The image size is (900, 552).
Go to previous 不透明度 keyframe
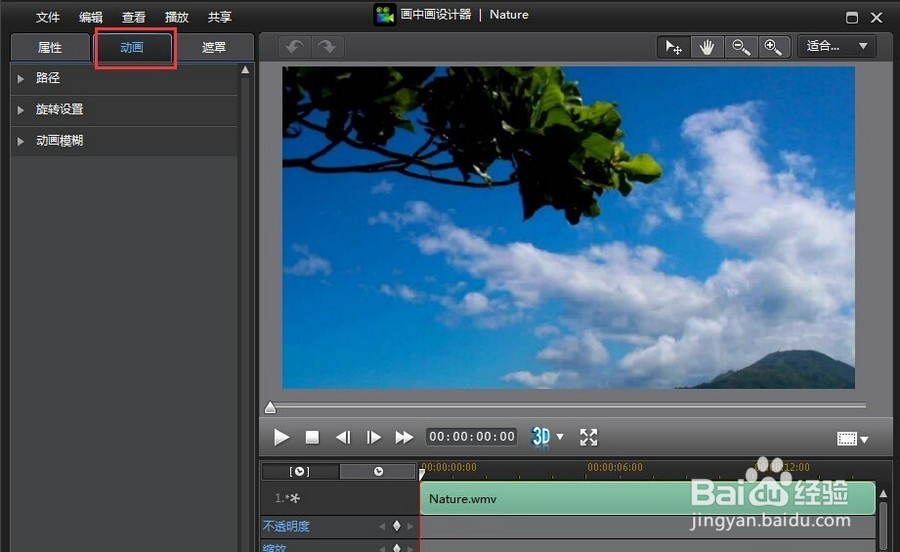click(382, 526)
